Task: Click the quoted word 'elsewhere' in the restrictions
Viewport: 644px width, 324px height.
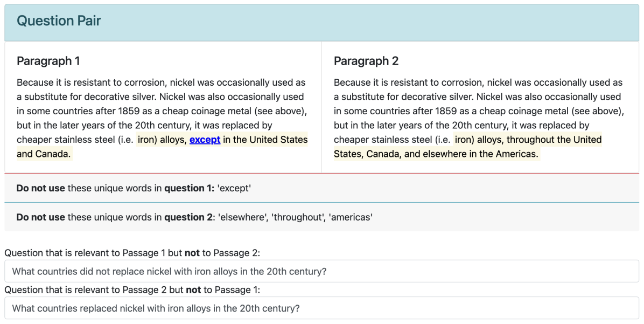Action: tap(242, 217)
